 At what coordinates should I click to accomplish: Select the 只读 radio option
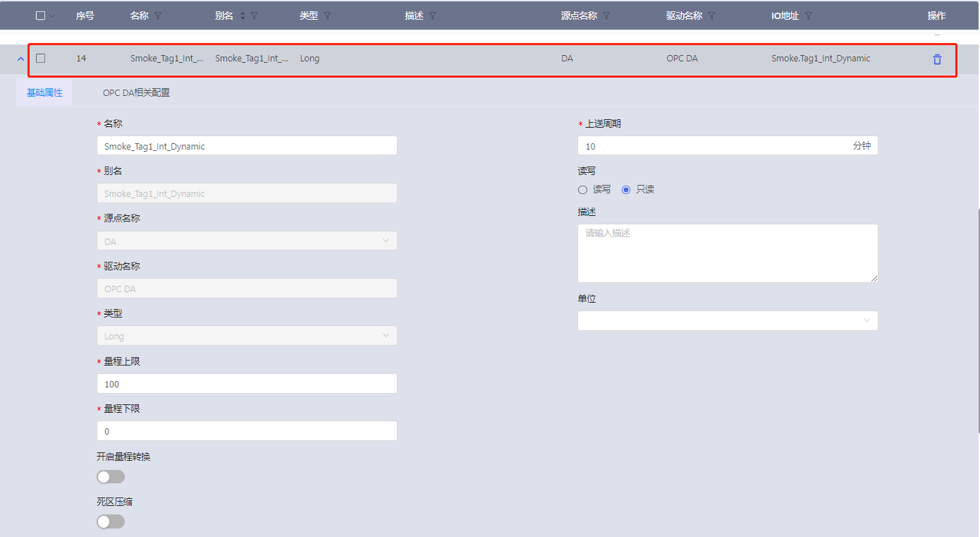coord(626,190)
